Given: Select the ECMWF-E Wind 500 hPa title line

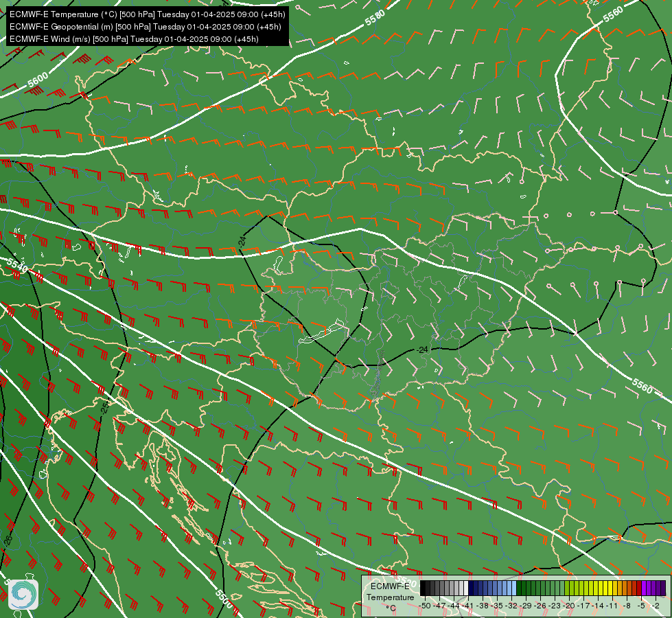Looking at the screenshot, I should pyautogui.click(x=134, y=39).
